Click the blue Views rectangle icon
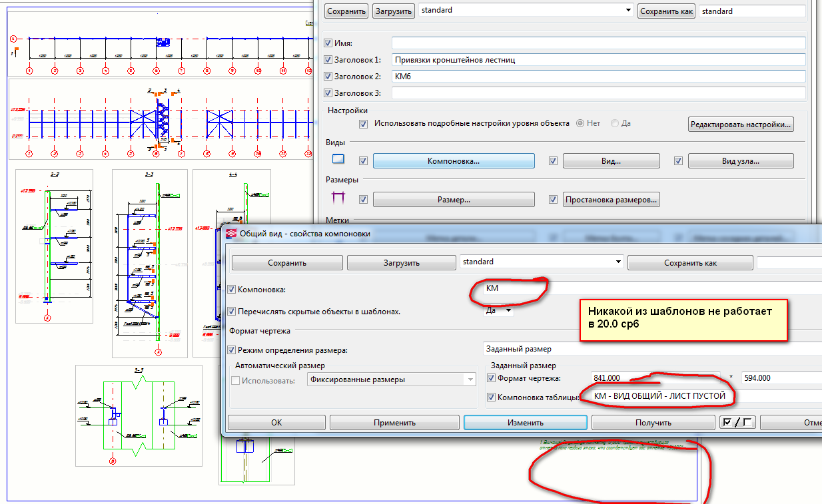822x504 pixels. (x=340, y=159)
